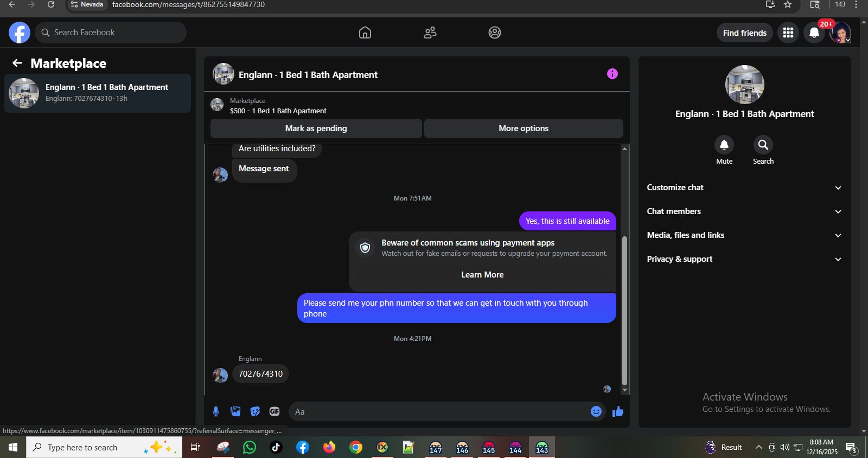Switch to taskbar window numbered 147
The width and height of the screenshot is (868, 458).
[436, 447]
